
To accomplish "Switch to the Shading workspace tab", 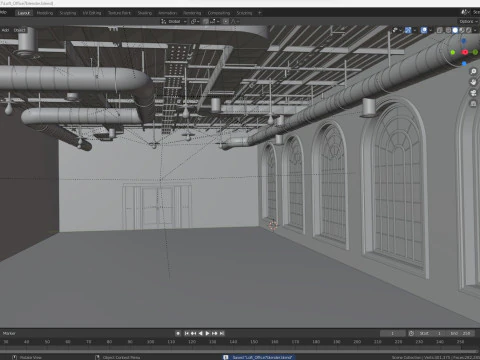I will coord(145,13).
